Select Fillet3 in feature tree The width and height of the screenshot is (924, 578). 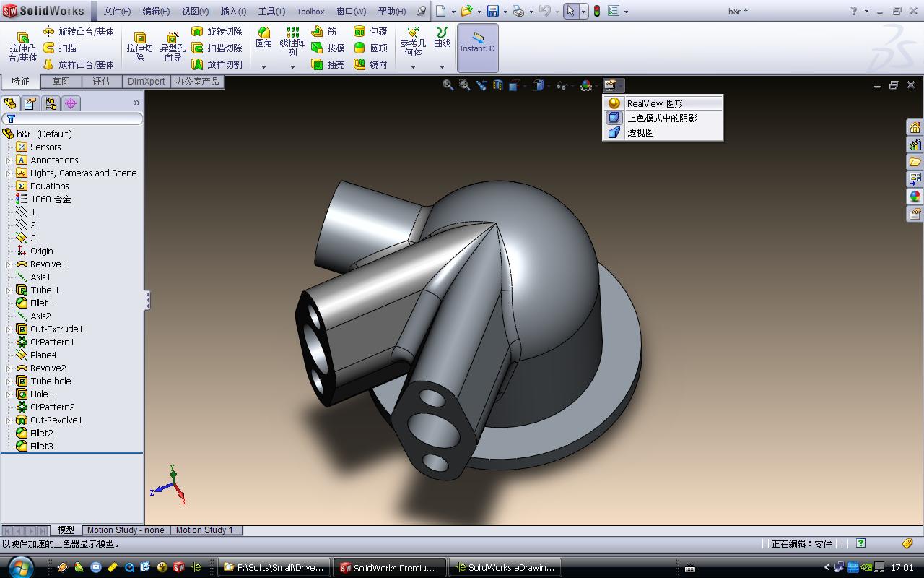(x=41, y=446)
